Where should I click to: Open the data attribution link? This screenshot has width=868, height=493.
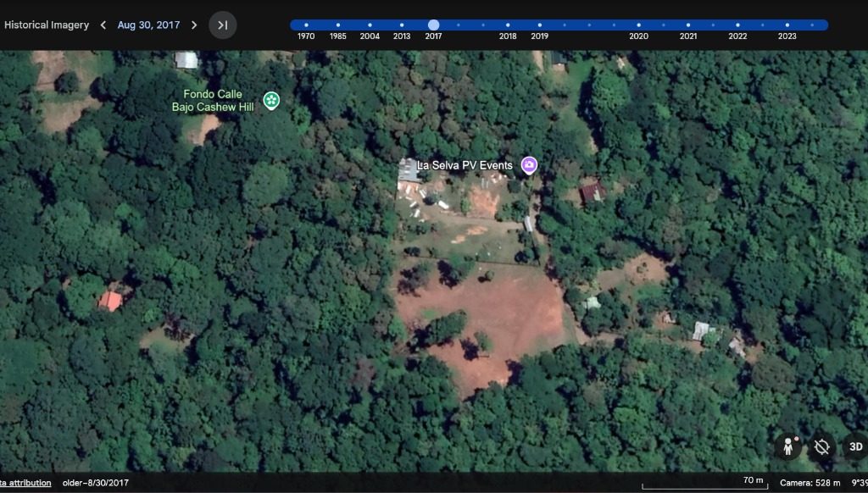tap(25, 483)
